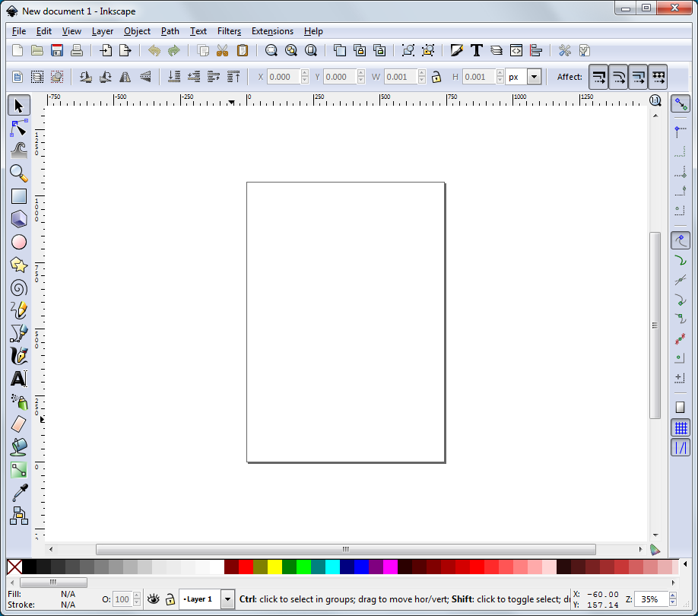This screenshot has width=698, height=616.
Task: Click color management toggle near scrollbar
Action: coord(655,550)
